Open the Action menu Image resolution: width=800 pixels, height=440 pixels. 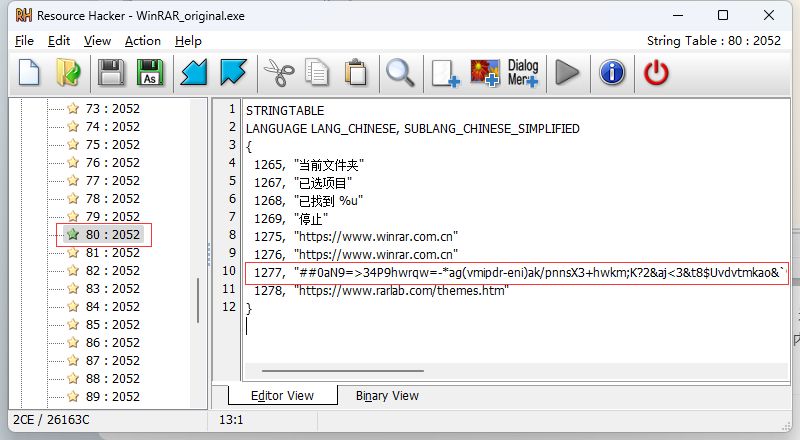tap(142, 41)
